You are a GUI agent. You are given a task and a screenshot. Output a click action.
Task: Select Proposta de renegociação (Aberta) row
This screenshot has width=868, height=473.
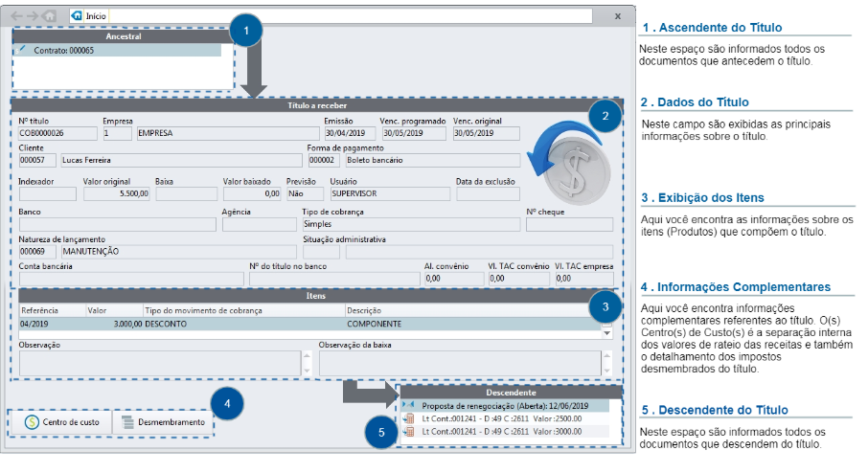point(506,406)
